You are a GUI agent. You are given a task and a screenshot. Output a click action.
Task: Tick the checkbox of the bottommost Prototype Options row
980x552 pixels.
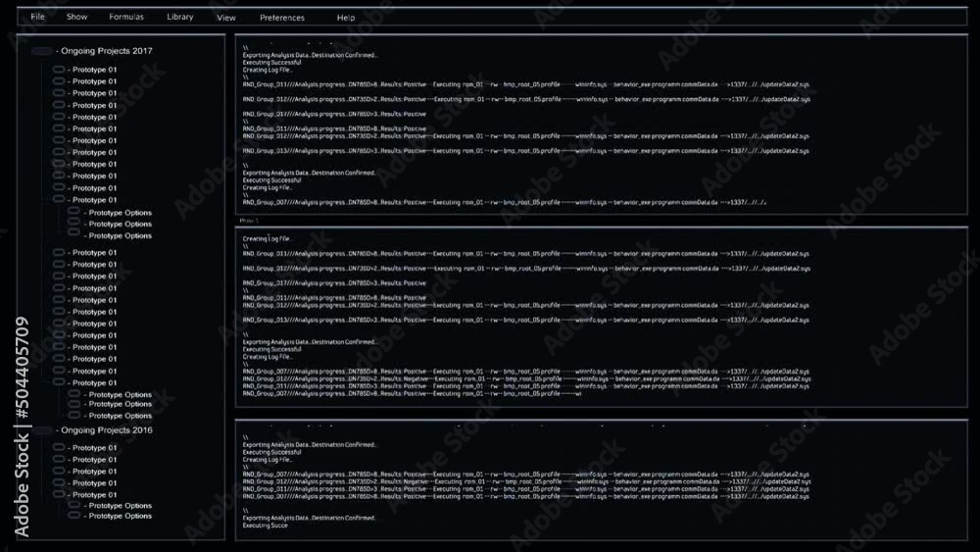coord(74,516)
